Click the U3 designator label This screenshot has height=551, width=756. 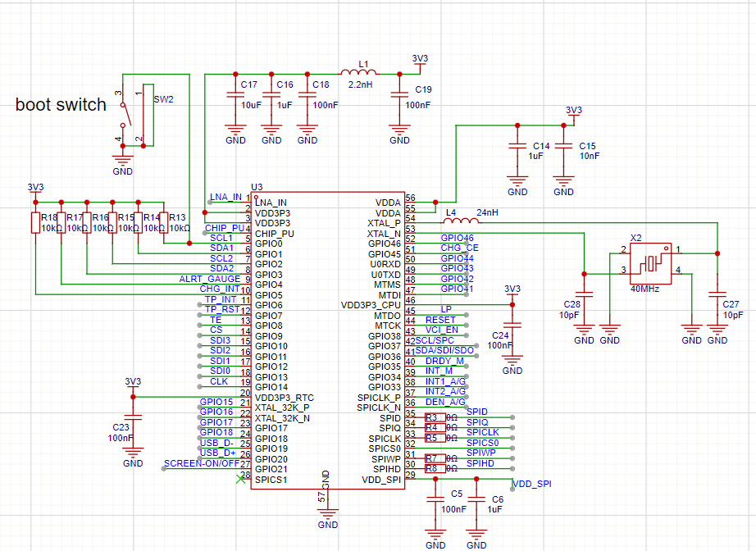(257, 187)
